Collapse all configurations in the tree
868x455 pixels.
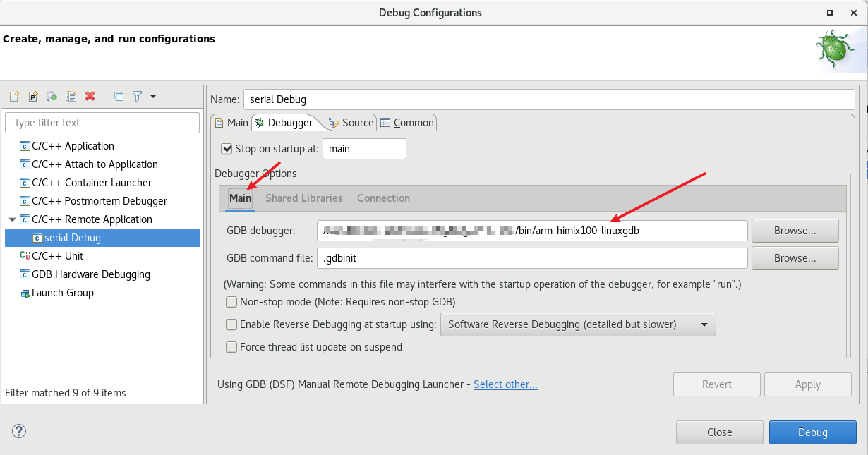[119, 96]
